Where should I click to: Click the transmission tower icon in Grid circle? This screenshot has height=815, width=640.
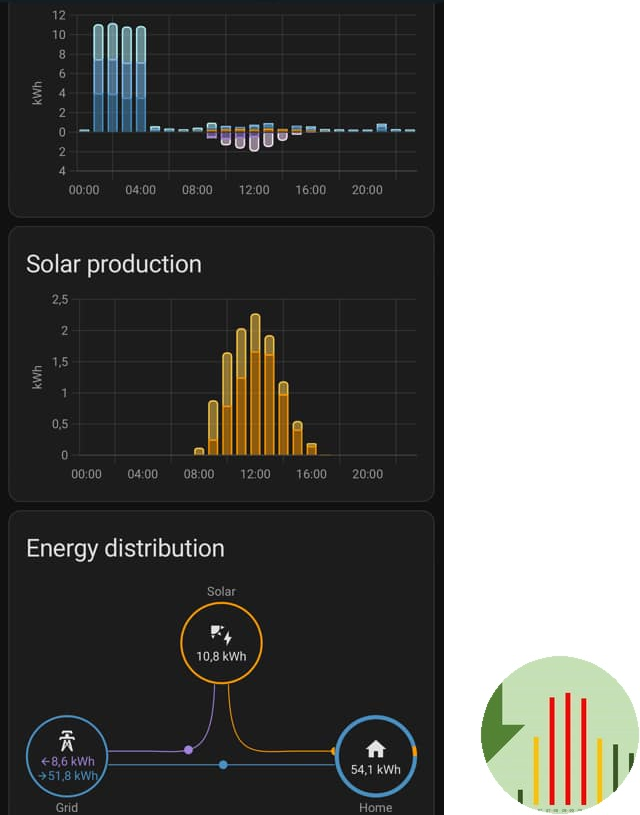pos(66,741)
